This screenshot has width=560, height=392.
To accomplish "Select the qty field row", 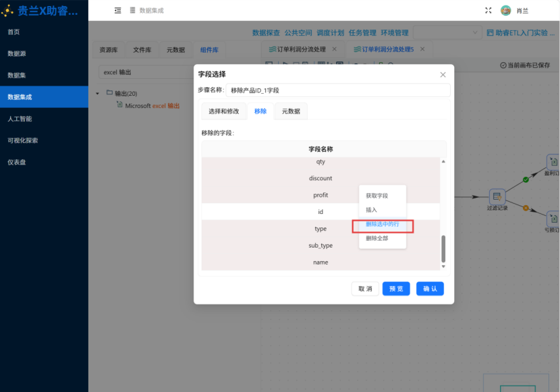I will tap(320, 162).
